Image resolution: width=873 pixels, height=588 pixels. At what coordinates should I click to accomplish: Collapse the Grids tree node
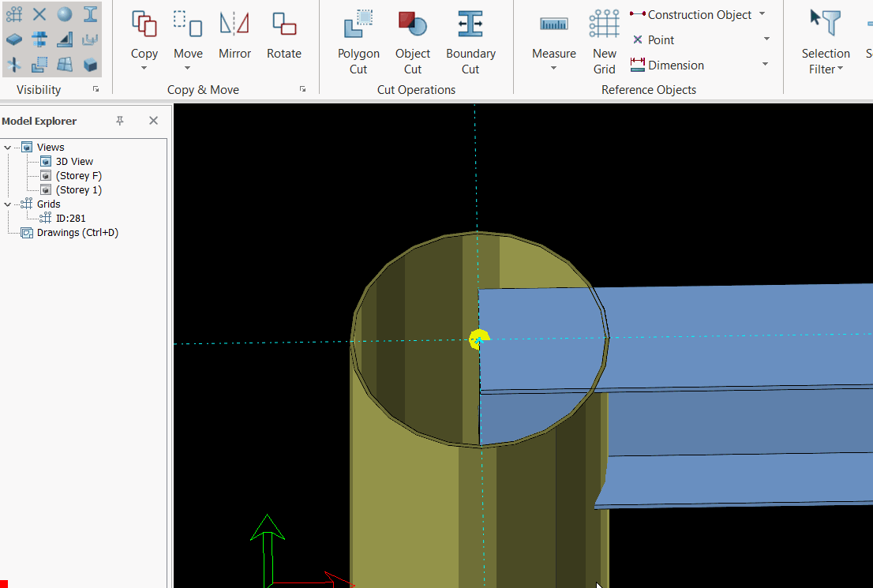tap(8, 204)
